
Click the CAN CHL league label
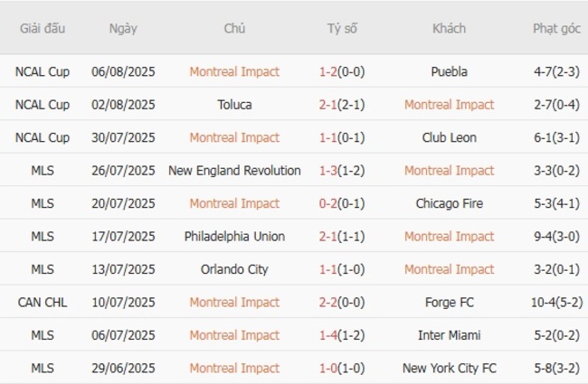(43, 303)
